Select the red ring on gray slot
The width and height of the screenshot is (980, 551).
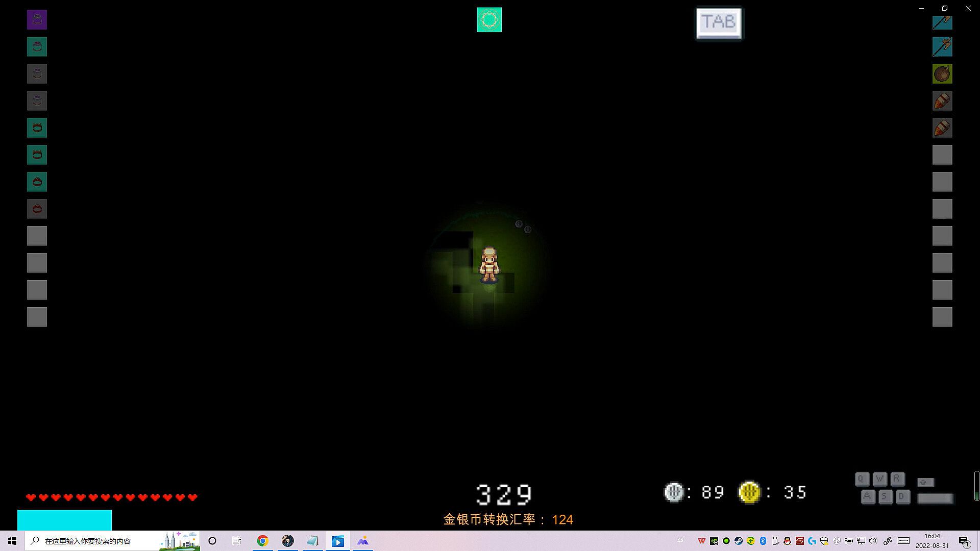(x=37, y=209)
